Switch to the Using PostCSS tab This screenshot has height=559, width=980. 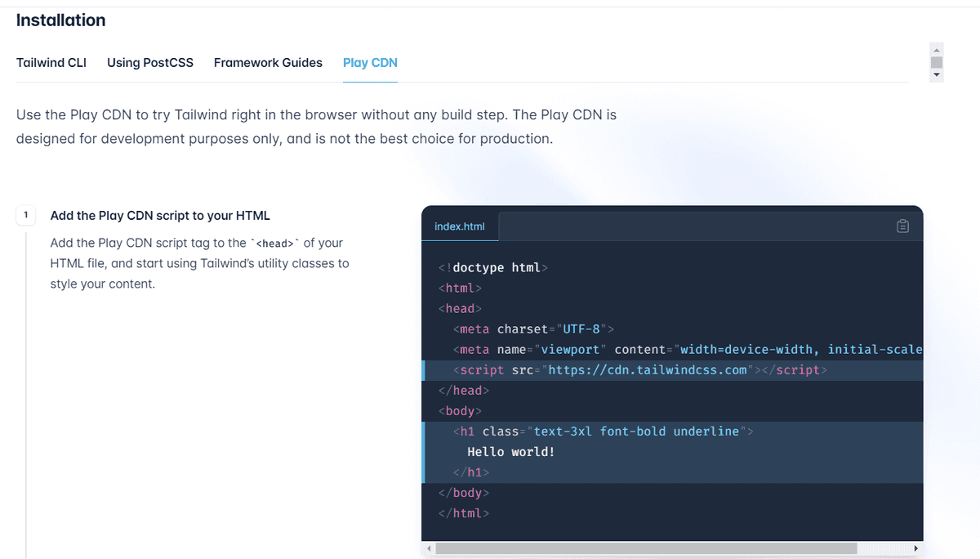point(150,62)
